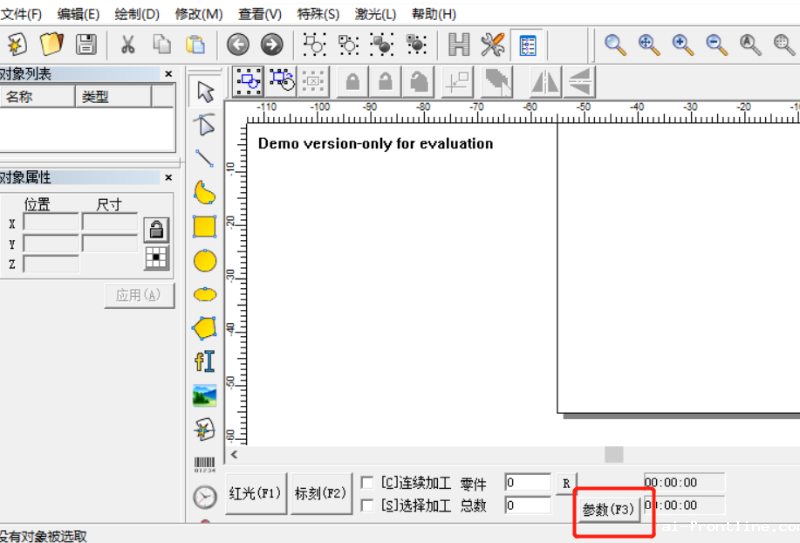This screenshot has width=800, height=543.
Task: Enable [C]连续加工 continuous marking checkbox
Action: coord(367,483)
